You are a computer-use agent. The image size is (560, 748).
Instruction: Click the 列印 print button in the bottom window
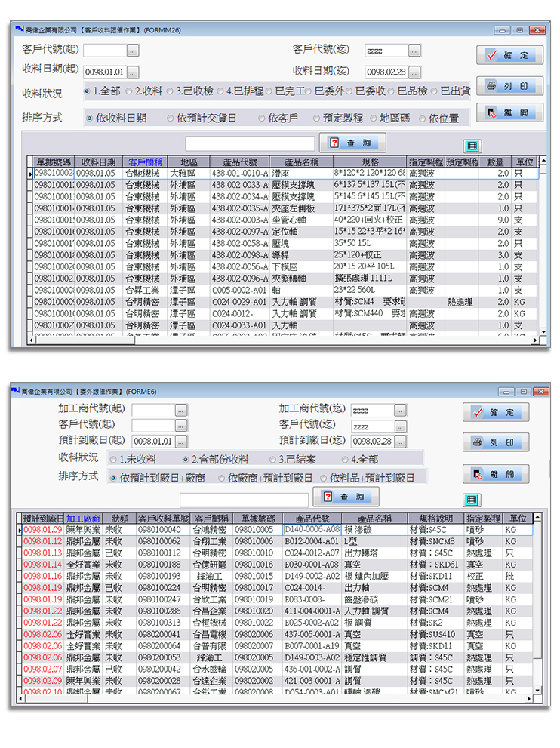tap(496, 443)
